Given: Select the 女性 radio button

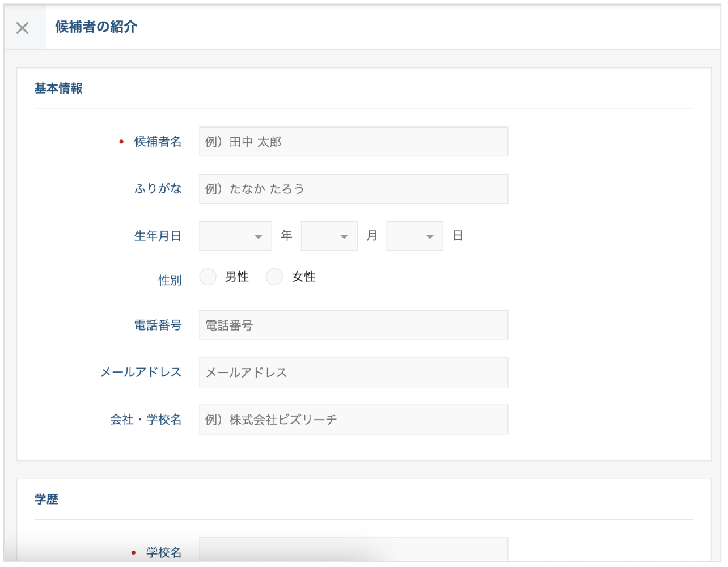Looking at the screenshot, I should (x=274, y=277).
